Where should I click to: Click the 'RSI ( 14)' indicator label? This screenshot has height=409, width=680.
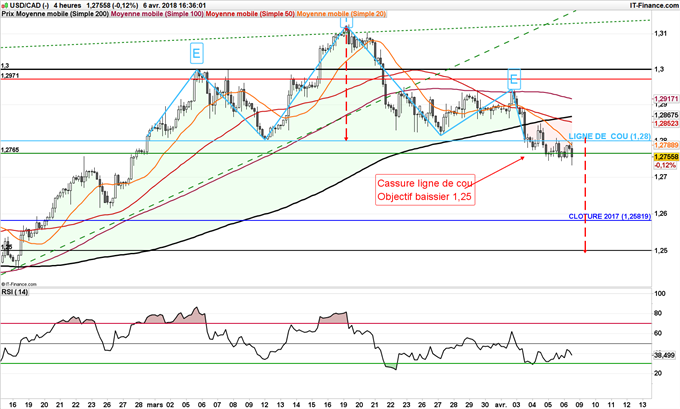[15, 292]
